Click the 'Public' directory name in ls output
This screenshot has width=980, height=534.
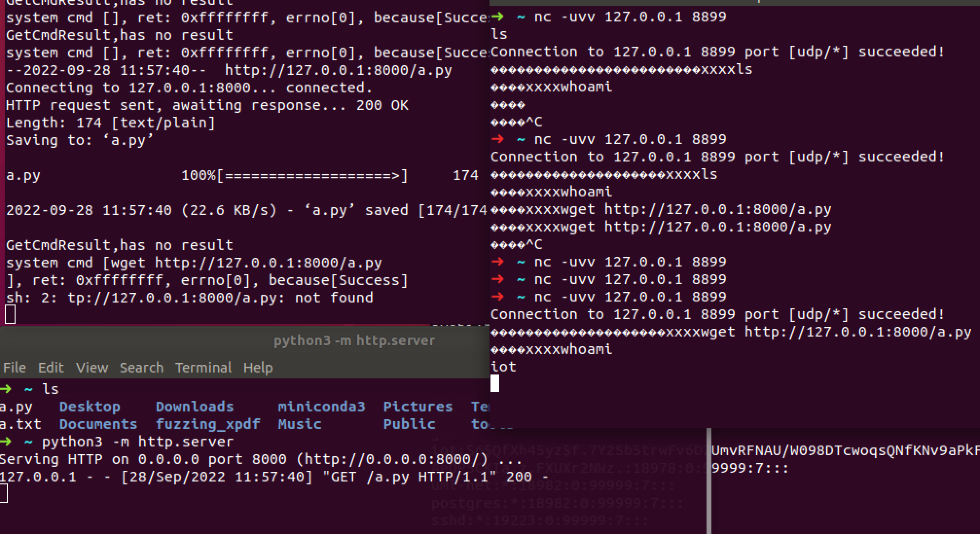[x=409, y=424]
